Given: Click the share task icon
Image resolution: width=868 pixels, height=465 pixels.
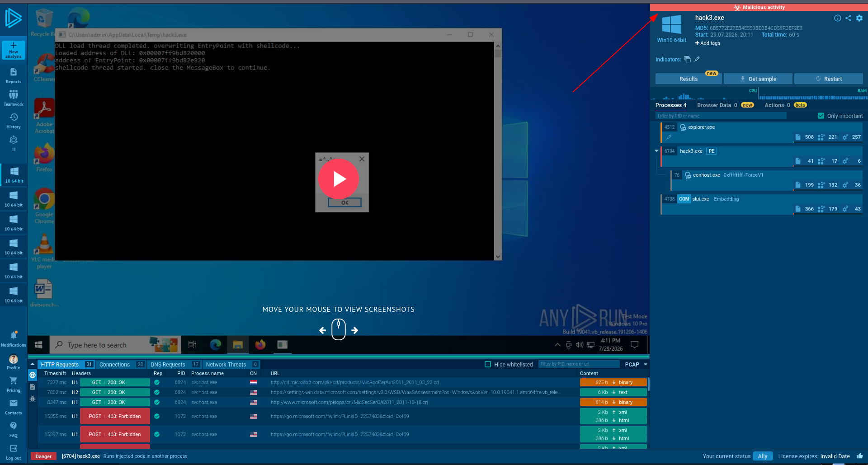Looking at the screenshot, I should pyautogui.click(x=848, y=18).
